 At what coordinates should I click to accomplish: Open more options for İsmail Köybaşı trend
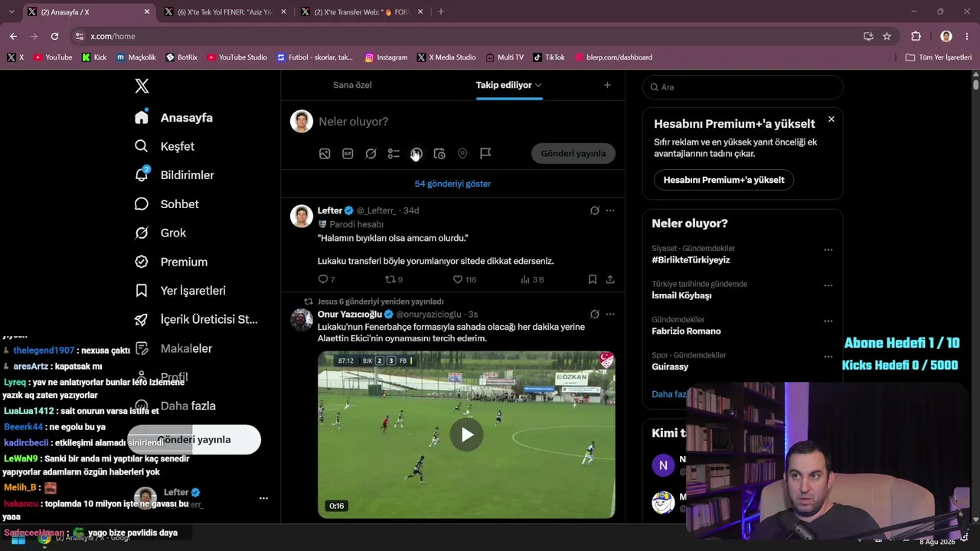828,285
